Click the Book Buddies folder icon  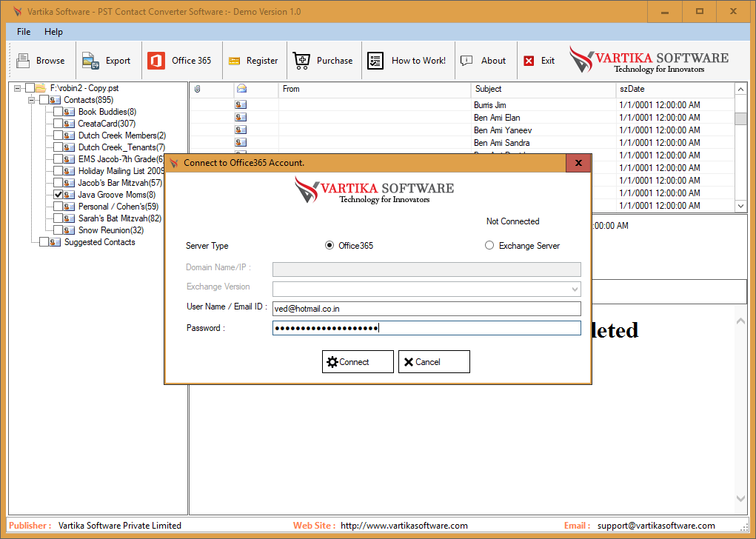coord(69,112)
